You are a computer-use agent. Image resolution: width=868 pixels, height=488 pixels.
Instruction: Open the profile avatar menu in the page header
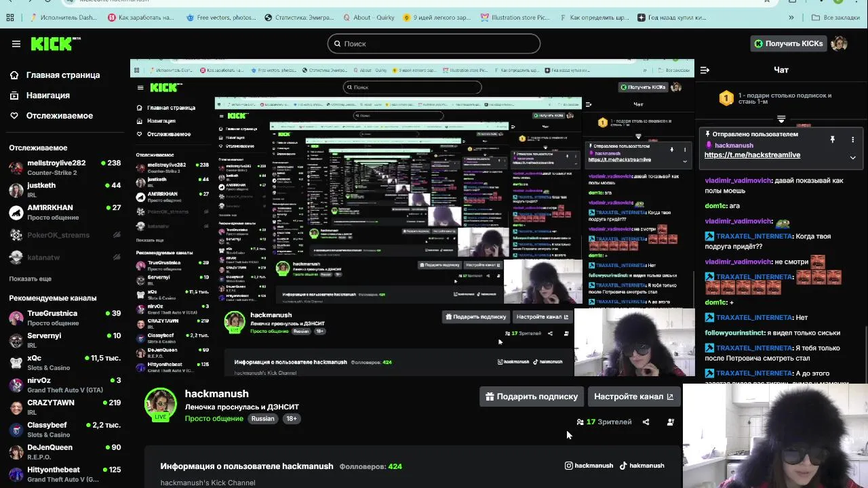(x=840, y=43)
